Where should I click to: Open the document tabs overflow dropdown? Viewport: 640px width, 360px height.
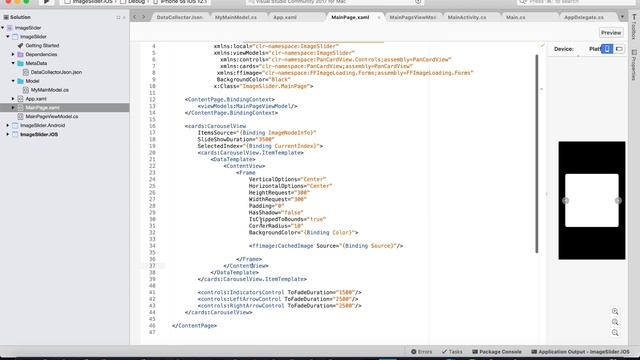point(622,17)
